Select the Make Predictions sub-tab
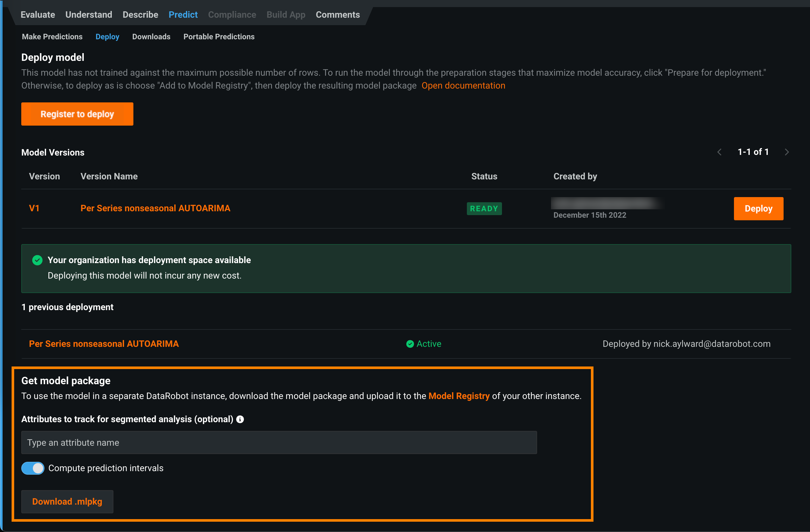This screenshot has width=810, height=532. [x=52, y=36]
